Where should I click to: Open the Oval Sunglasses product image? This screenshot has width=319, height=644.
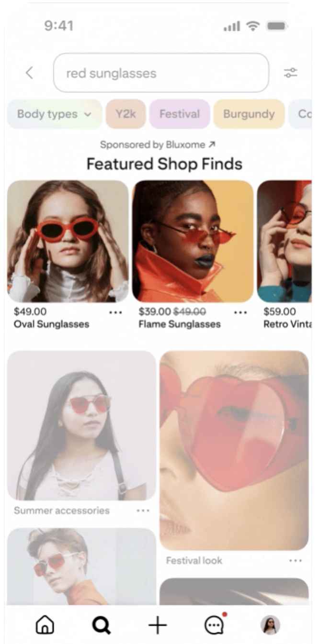(x=68, y=241)
